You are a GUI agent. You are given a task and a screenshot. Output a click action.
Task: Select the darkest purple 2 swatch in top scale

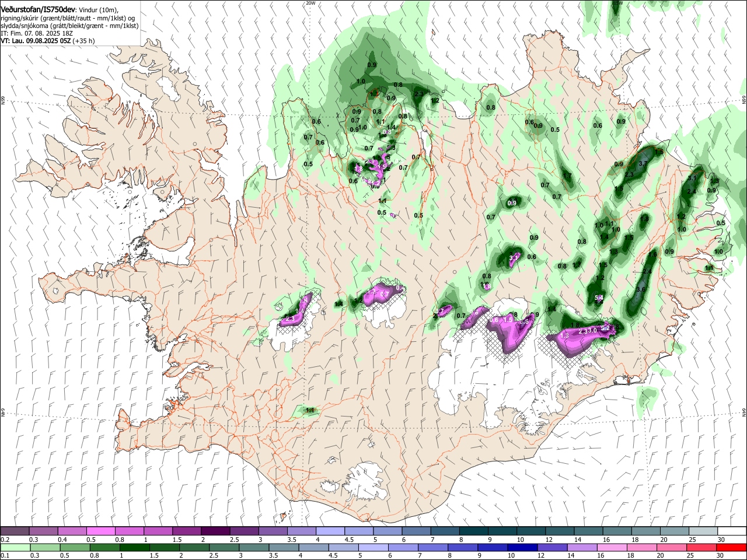tap(215, 531)
